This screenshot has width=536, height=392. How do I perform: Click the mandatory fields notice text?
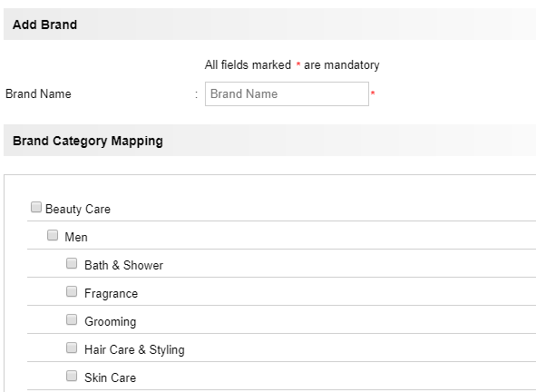tap(292, 65)
